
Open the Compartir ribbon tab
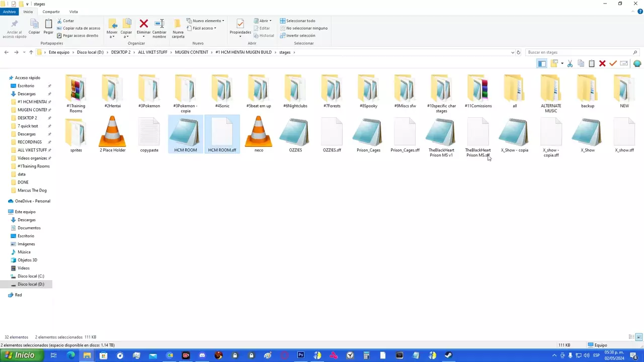[51, 12]
